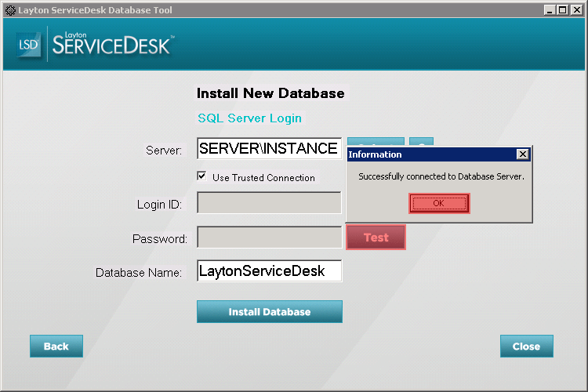Click the Login ID input field
588x392 pixels.
pyautogui.click(x=269, y=202)
